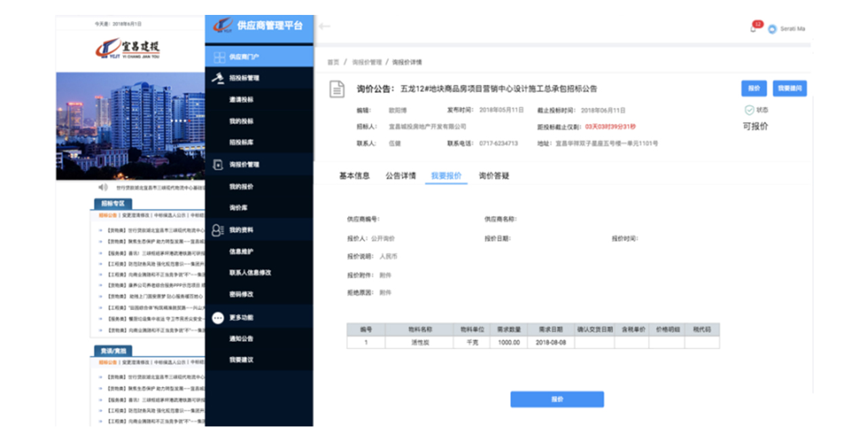Click the Serati Ma user avatar

point(772,29)
